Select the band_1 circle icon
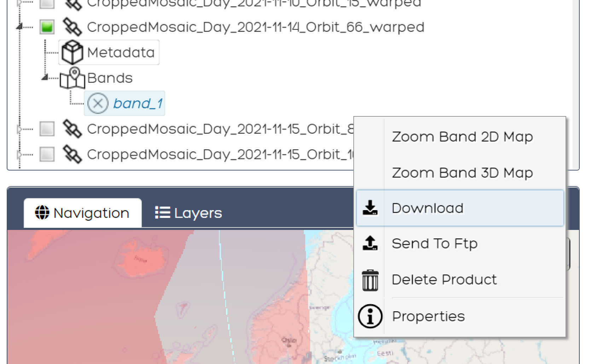591x364 pixels. coord(97,103)
